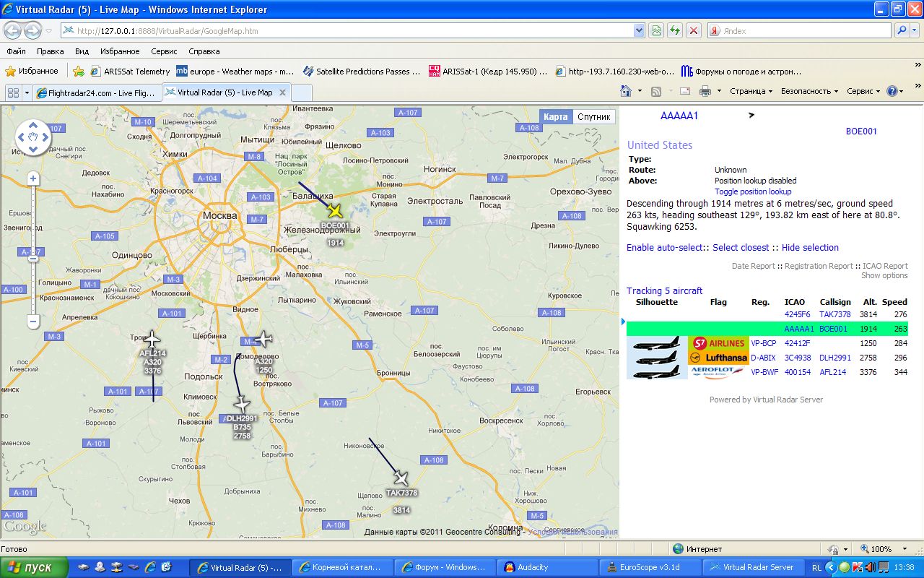Click the S7 Airlines silhouette in aircraft list
Viewport: 924px width, 578px height.
657,343
